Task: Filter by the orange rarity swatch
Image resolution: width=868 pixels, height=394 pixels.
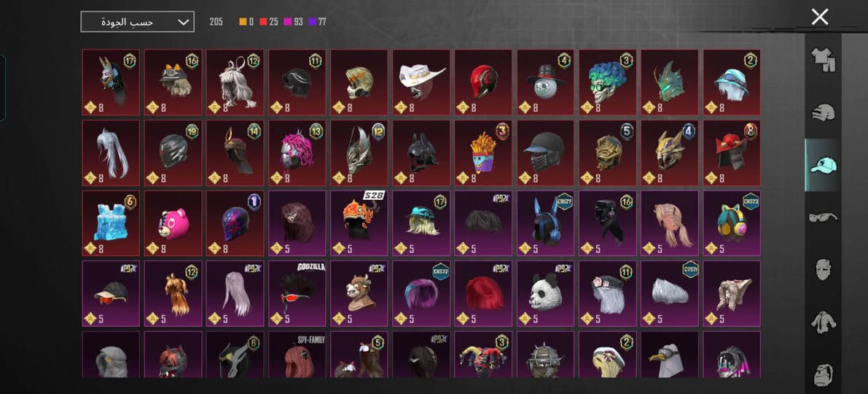Action: click(x=243, y=22)
